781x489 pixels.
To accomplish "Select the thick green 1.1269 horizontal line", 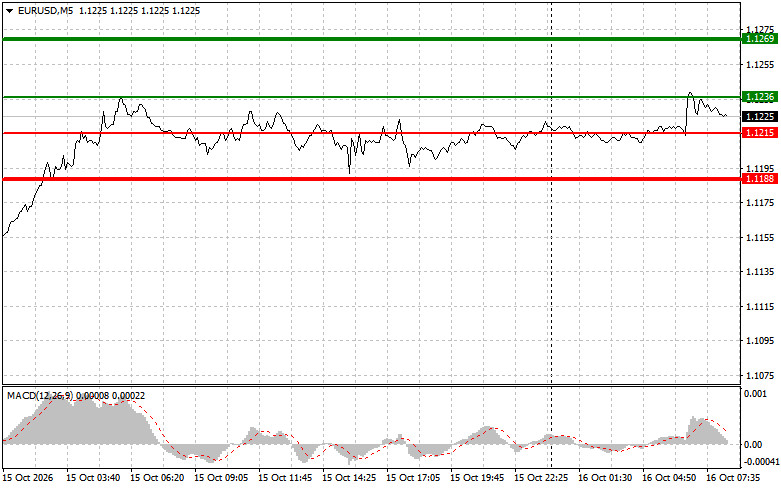I will coord(372,39).
